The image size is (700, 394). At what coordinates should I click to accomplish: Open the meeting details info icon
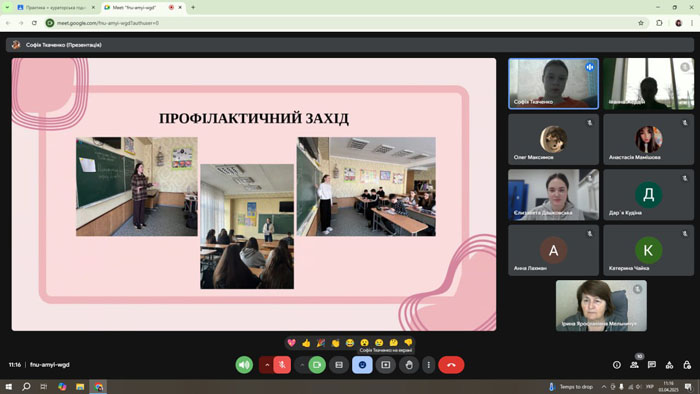[617, 365]
